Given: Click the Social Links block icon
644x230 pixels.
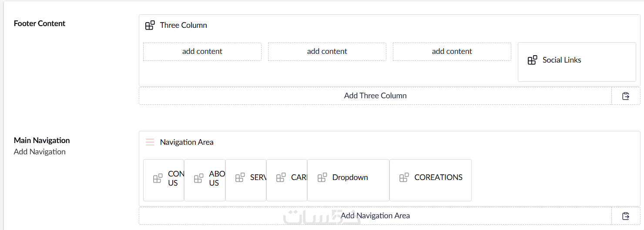Looking at the screenshot, I should 532,60.
